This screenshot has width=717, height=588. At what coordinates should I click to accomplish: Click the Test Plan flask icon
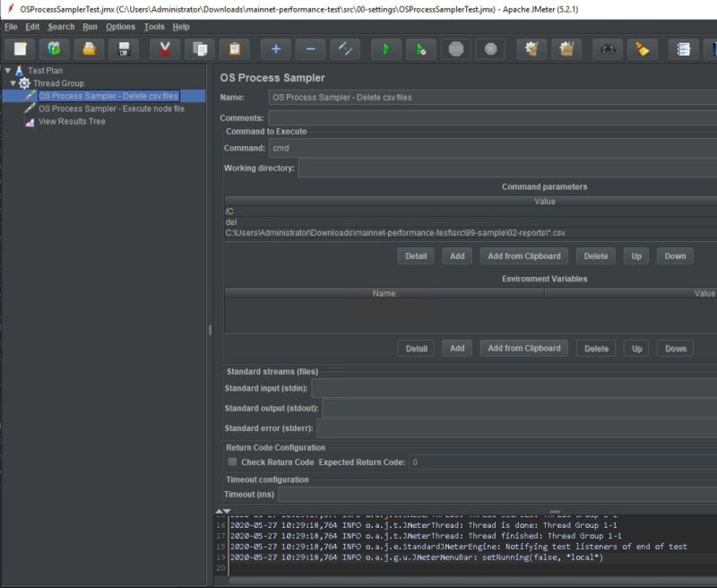[x=19, y=71]
